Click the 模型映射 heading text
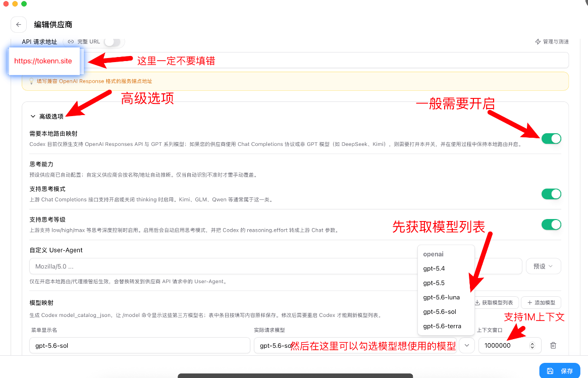This screenshot has width=588, height=378. pyautogui.click(x=41, y=303)
